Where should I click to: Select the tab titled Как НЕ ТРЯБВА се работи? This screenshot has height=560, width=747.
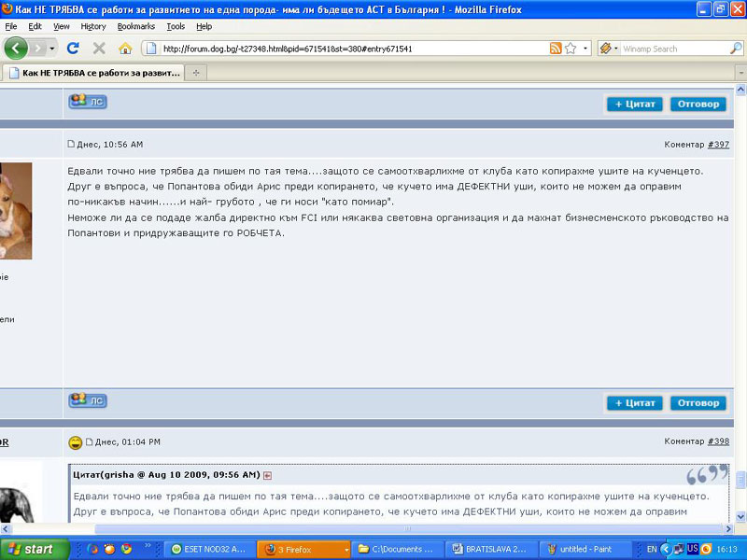coord(92,73)
